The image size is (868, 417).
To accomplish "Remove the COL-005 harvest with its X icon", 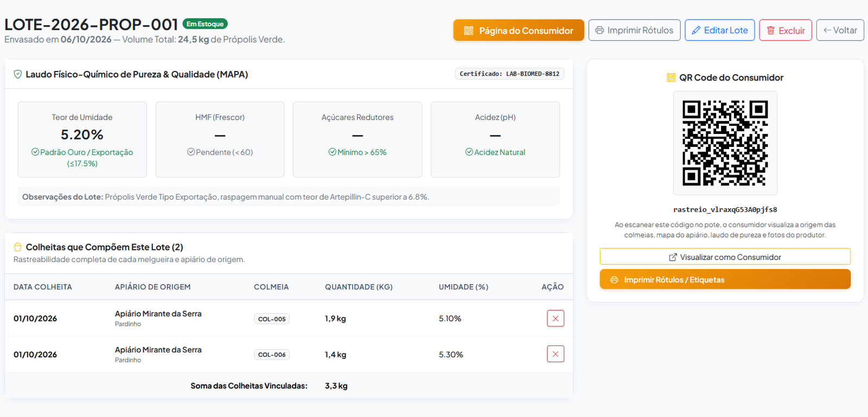I will tap(556, 318).
